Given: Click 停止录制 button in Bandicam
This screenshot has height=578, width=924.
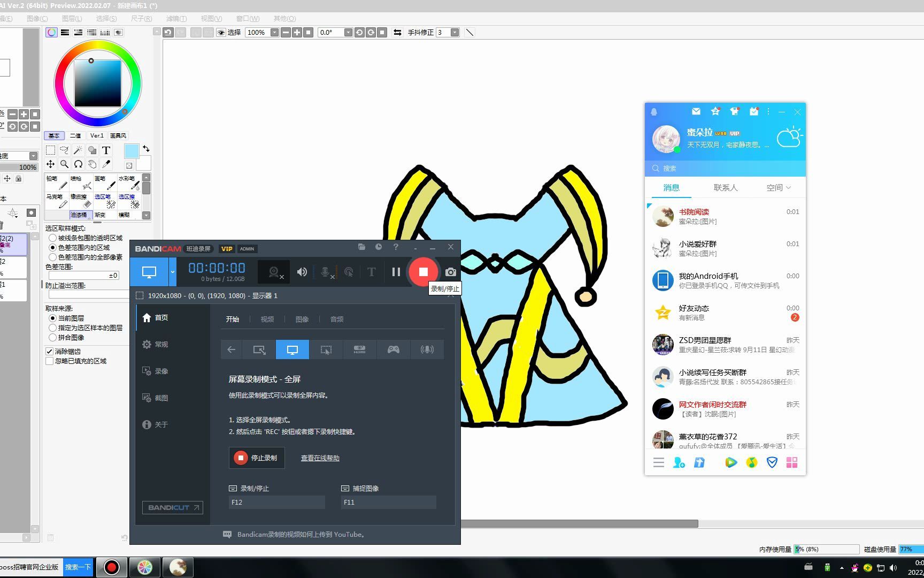Looking at the screenshot, I should 257,458.
